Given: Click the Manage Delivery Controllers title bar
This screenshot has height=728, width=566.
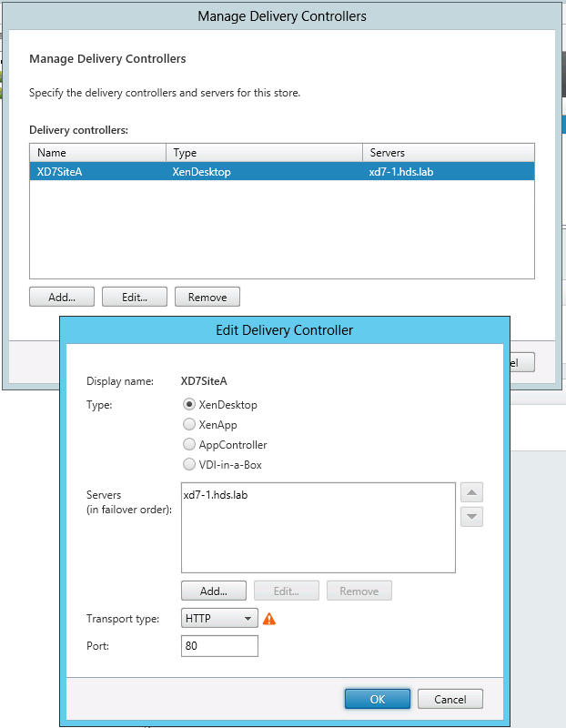Looking at the screenshot, I should (x=282, y=16).
